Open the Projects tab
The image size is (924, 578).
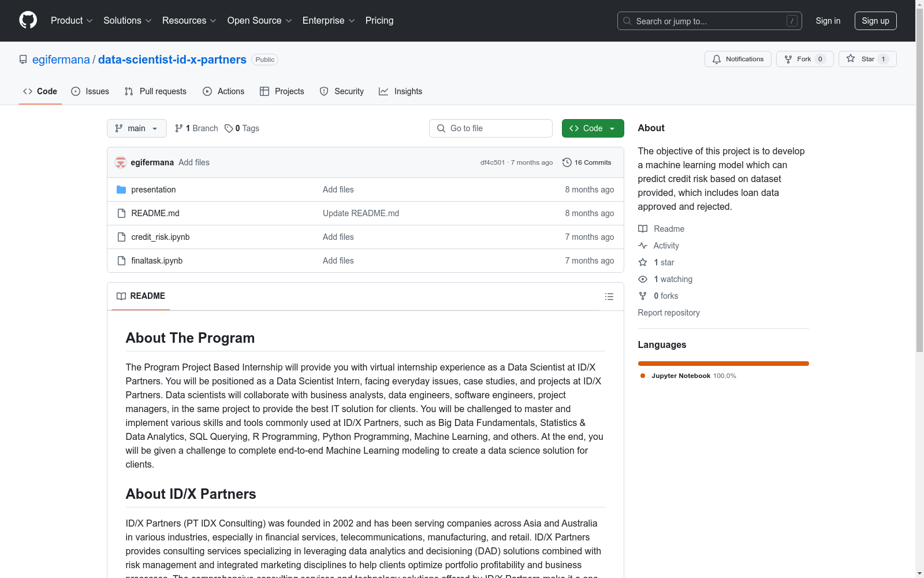pos(282,91)
